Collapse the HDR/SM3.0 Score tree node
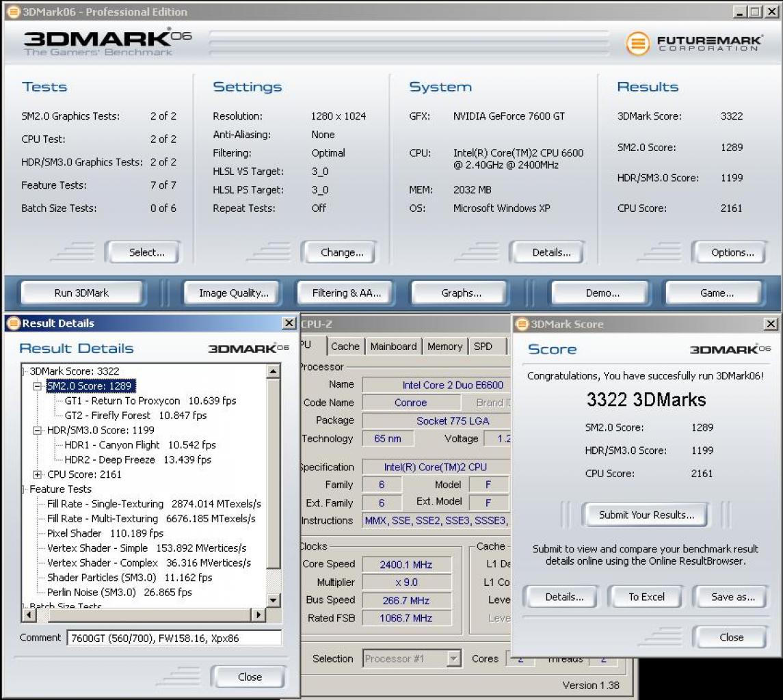The image size is (783, 700). click(37, 430)
